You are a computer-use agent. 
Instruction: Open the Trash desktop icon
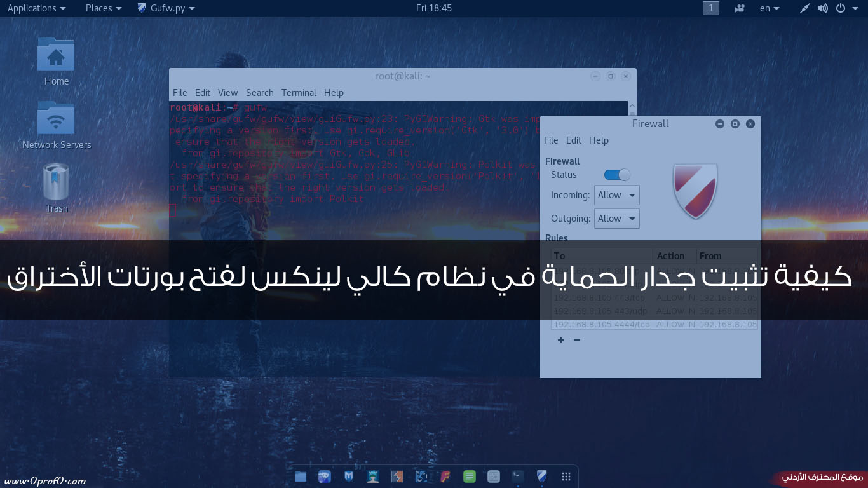(56, 188)
